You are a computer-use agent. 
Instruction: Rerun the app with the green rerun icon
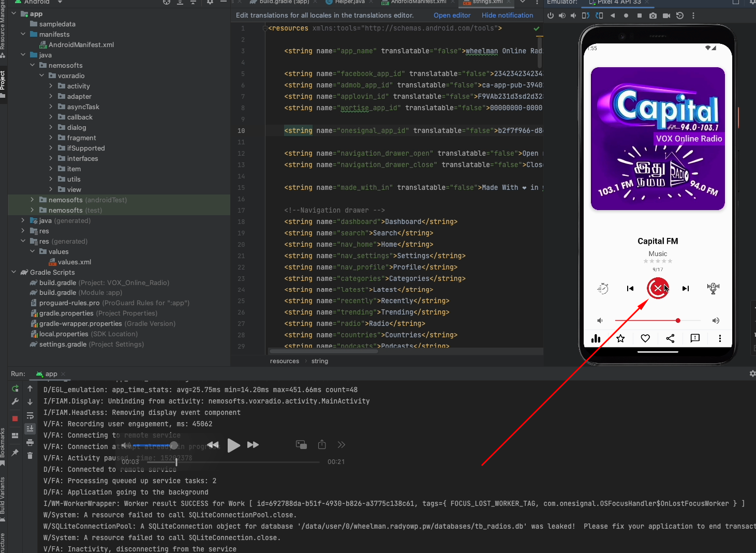pyautogui.click(x=15, y=388)
